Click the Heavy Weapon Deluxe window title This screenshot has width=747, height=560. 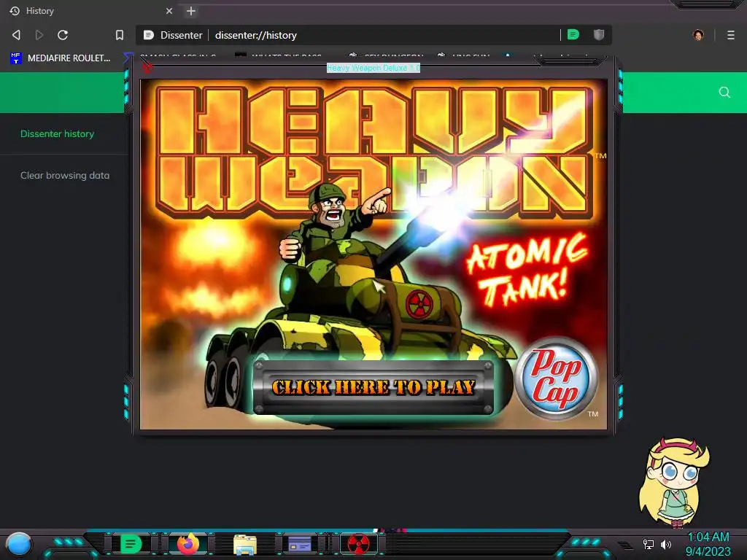point(373,68)
